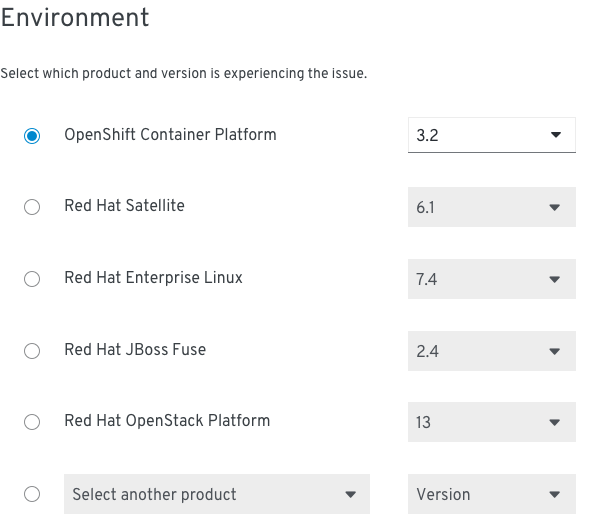Open the Select another product dropdown
The height and width of the screenshot is (529, 600).
217,494
